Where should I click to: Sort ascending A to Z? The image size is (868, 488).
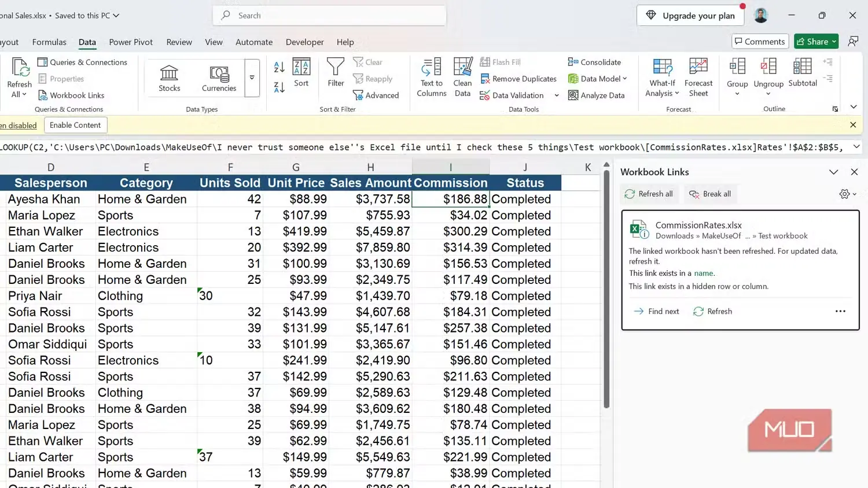pyautogui.click(x=279, y=67)
